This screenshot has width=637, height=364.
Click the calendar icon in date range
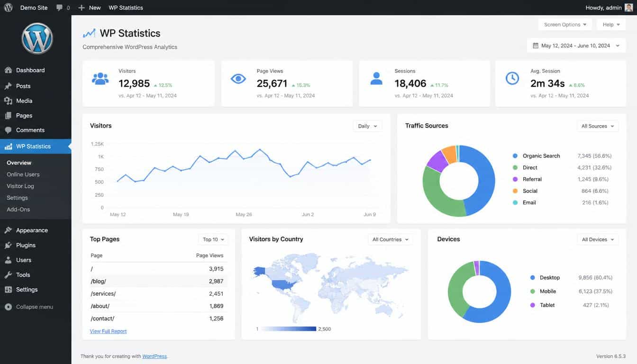click(536, 46)
